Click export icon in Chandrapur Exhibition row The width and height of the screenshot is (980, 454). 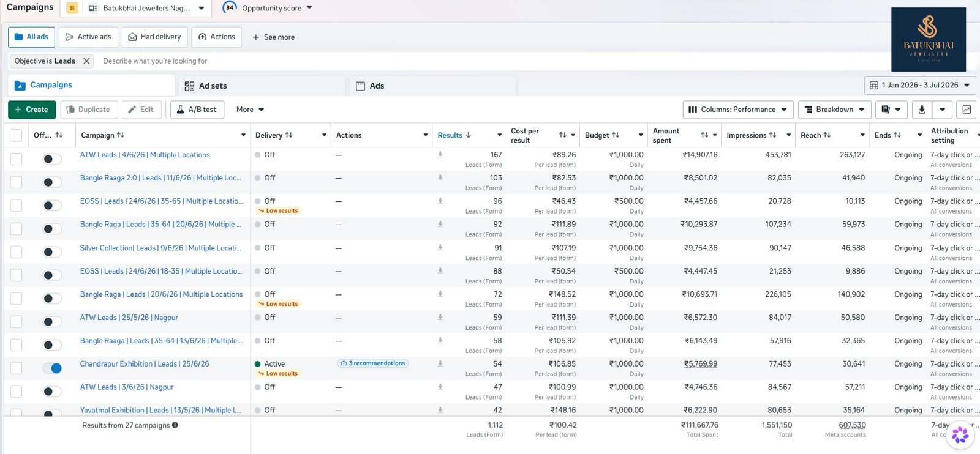pyautogui.click(x=440, y=363)
